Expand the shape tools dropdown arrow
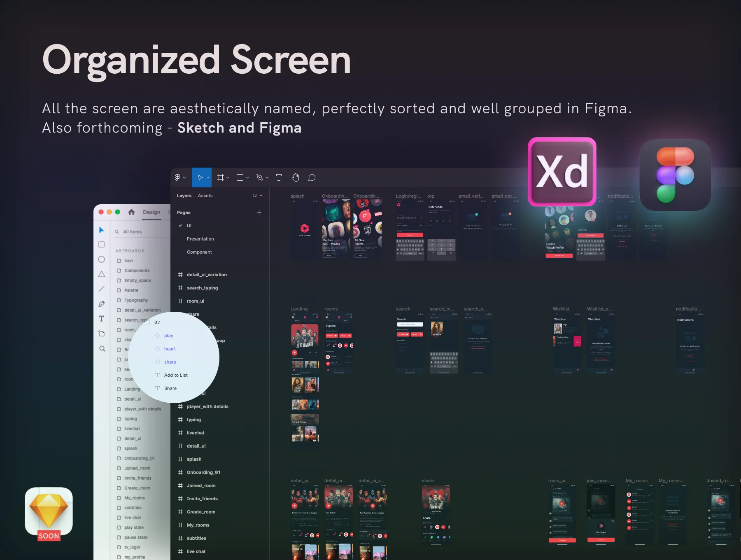This screenshot has width=741, height=560. [x=247, y=178]
